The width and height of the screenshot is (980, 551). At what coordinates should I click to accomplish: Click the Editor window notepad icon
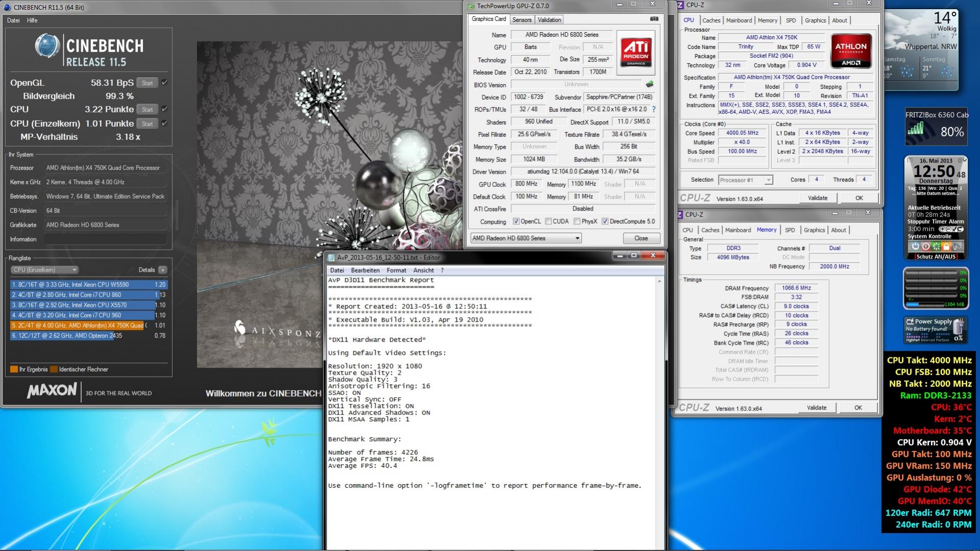(x=331, y=257)
